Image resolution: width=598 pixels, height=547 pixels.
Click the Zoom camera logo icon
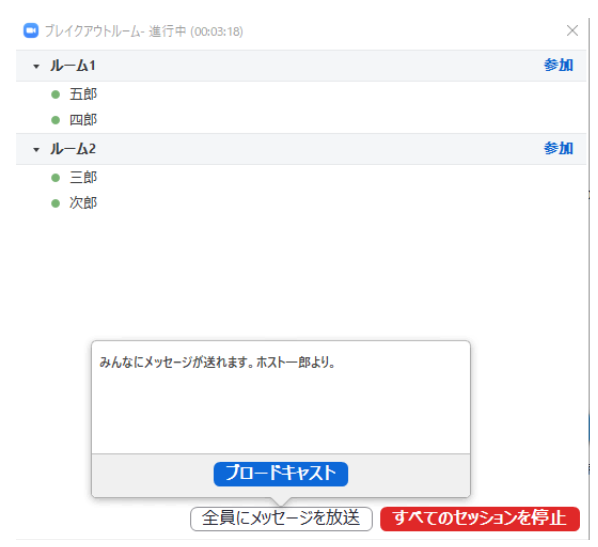pos(31,31)
